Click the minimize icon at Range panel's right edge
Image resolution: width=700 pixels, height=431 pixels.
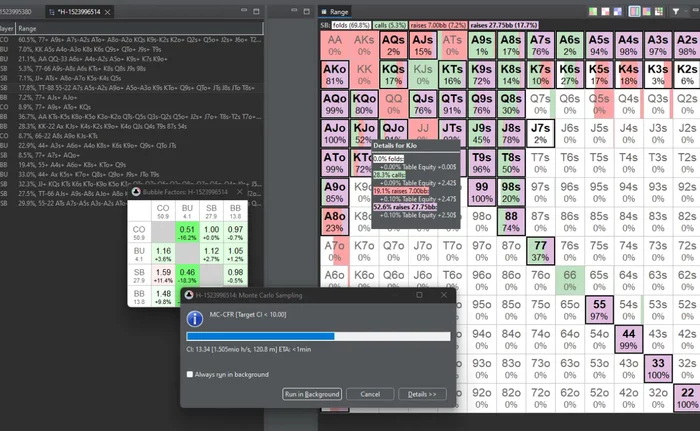[x=695, y=11]
